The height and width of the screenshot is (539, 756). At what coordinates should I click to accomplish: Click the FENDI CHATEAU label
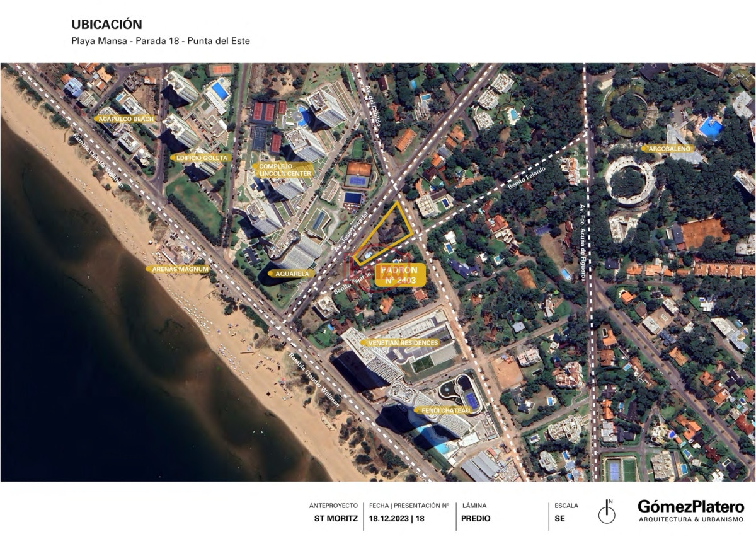[442, 410]
